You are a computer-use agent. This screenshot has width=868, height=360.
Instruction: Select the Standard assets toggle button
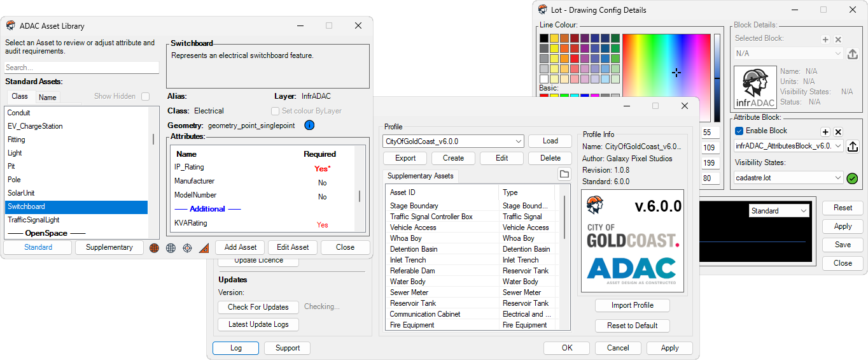tap(38, 247)
